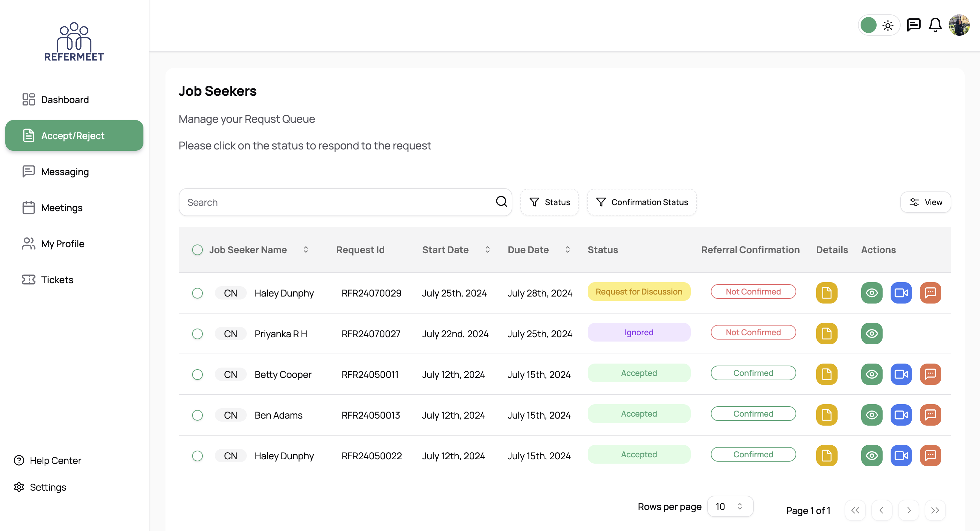Sort by Job Seeker Name column
Viewport: 980px width, 531px height.
[306, 250]
